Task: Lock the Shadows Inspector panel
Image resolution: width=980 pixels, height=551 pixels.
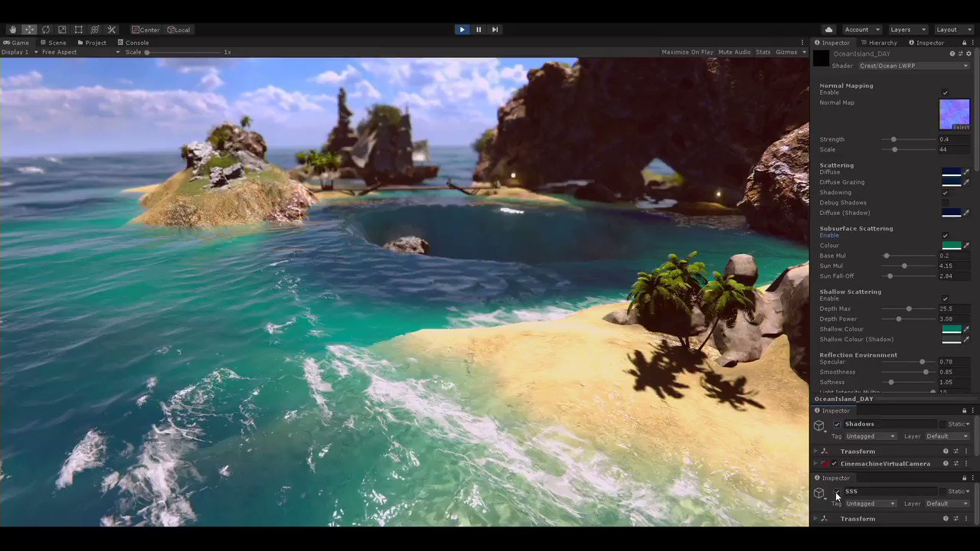Action: [x=964, y=411]
